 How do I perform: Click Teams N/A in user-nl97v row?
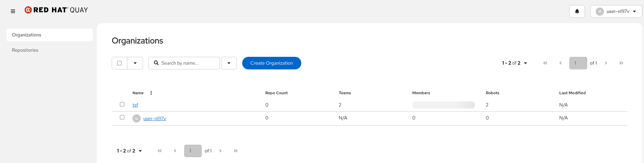point(343,118)
